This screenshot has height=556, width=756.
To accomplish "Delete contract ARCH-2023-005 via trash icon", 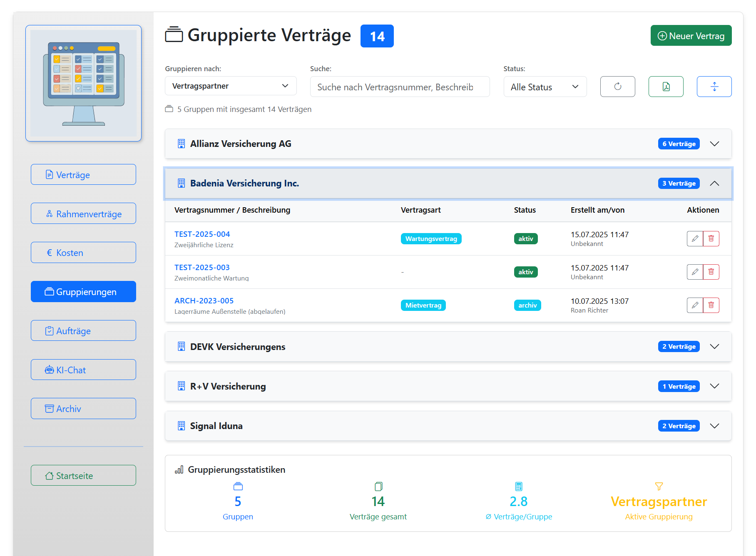I will click(711, 305).
